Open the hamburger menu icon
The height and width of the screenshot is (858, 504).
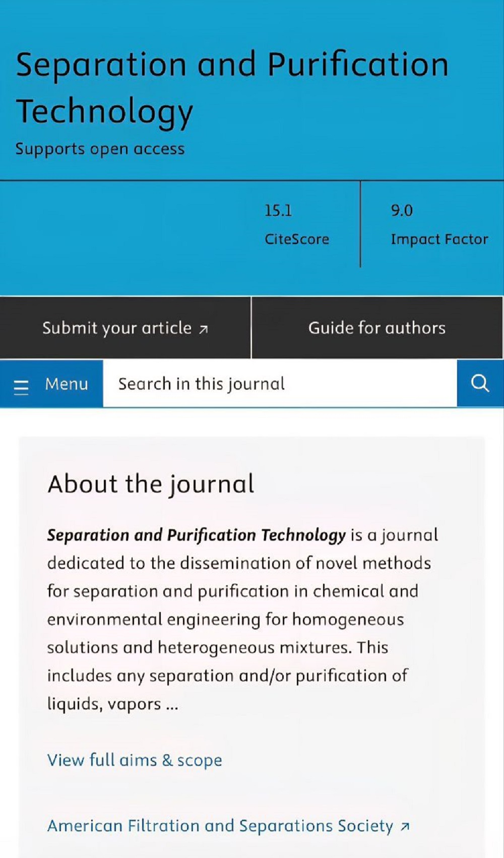point(21,386)
